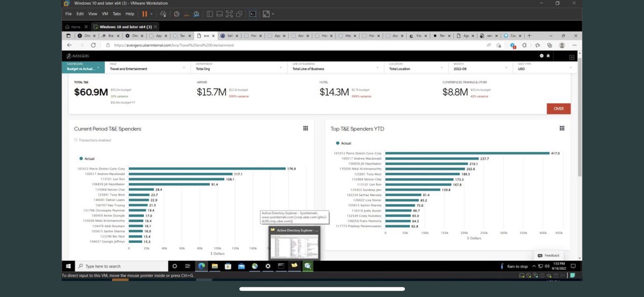Viewport: 644px width, 297px height.
Task: Click the Avengers logo in the header
Action: pos(79,56)
